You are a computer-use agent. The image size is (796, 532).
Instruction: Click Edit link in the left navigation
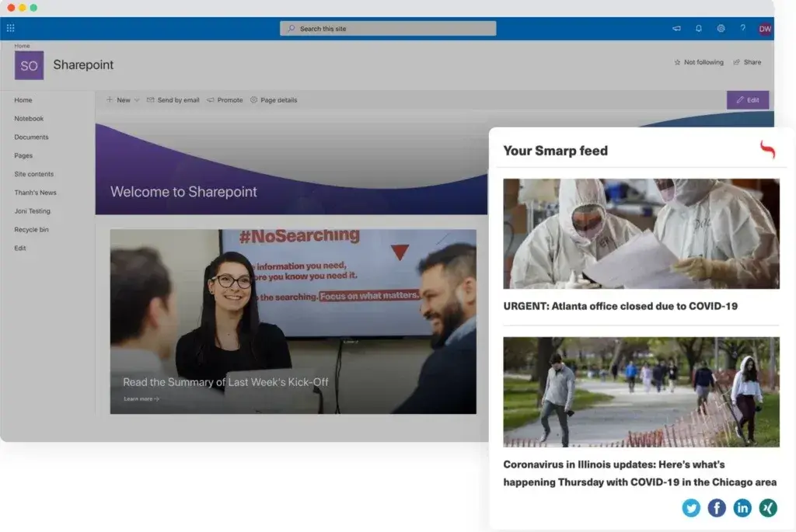[20, 248]
